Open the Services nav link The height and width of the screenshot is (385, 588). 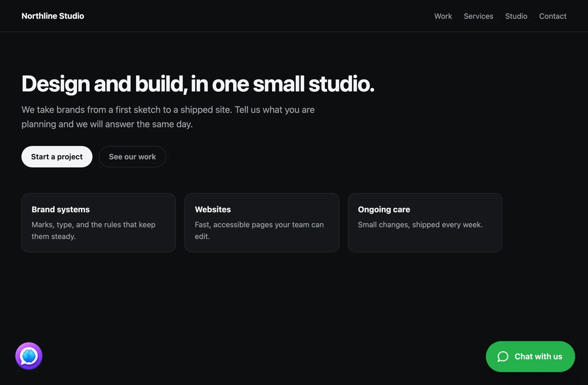point(478,16)
